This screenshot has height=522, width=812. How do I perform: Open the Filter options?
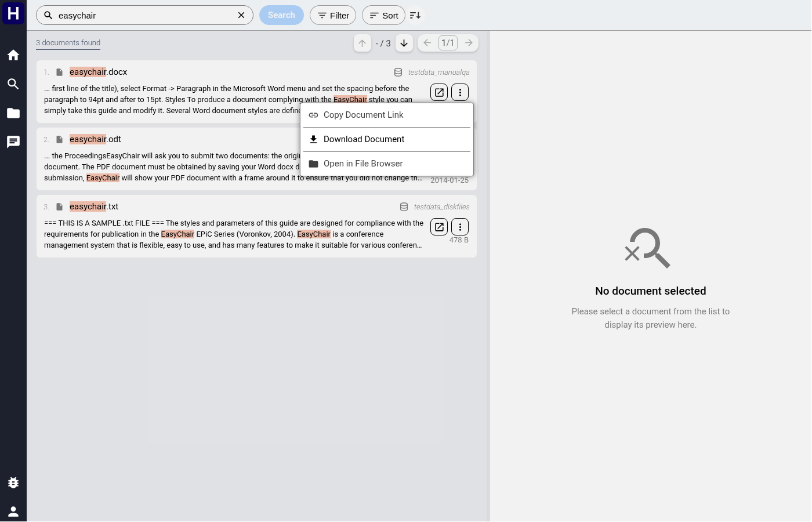(x=333, y=15)
